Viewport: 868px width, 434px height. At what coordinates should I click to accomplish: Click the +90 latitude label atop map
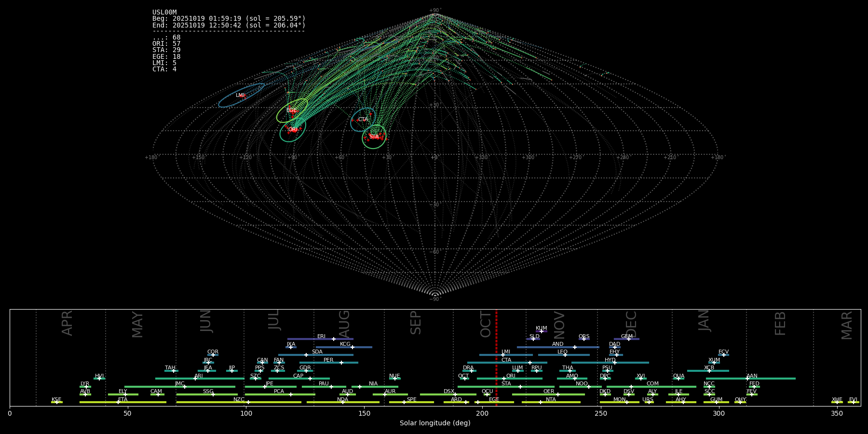tap(434, 10)
